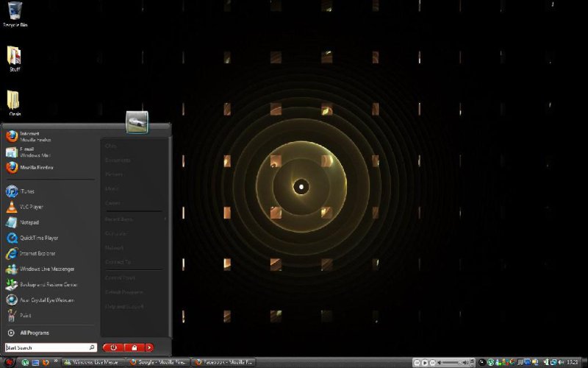The height and width of the screenshot is (368, 588).
Task: Open Notepad from the Start menu
Action: 29,222
